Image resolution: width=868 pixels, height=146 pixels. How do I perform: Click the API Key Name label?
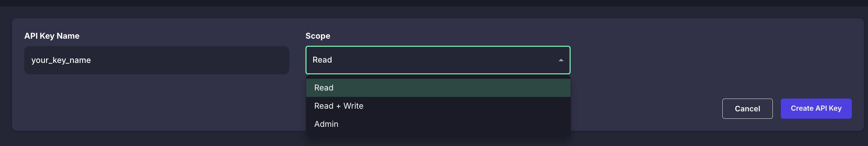(51, 36)
